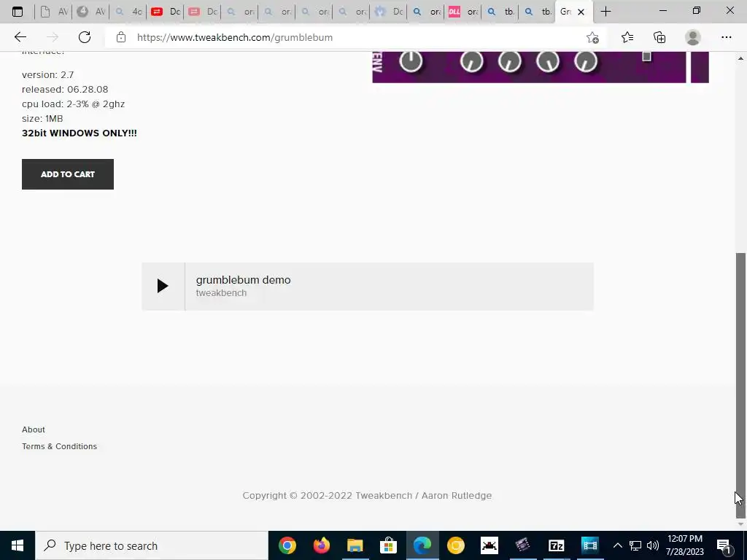Open the yellow circle app on taskbar
This screenshot has height=560, width=747.
[455, 545]
